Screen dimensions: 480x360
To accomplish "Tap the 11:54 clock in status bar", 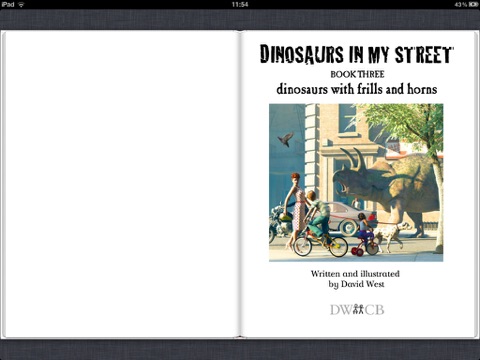I will (x=240, y=4).
